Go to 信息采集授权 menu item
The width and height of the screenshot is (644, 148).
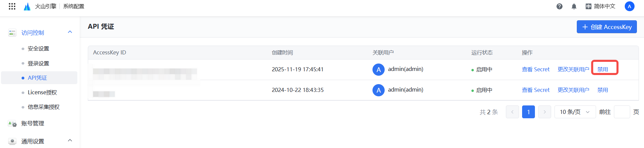[x=44, y=107]
